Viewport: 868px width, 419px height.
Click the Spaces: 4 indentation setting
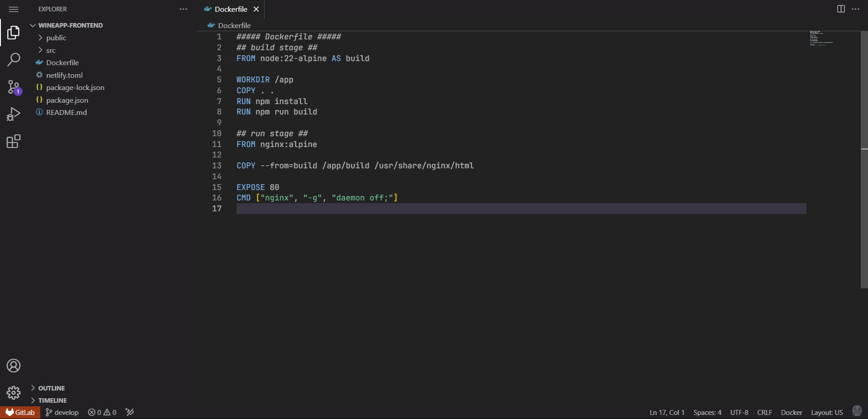tap(707, 412)
